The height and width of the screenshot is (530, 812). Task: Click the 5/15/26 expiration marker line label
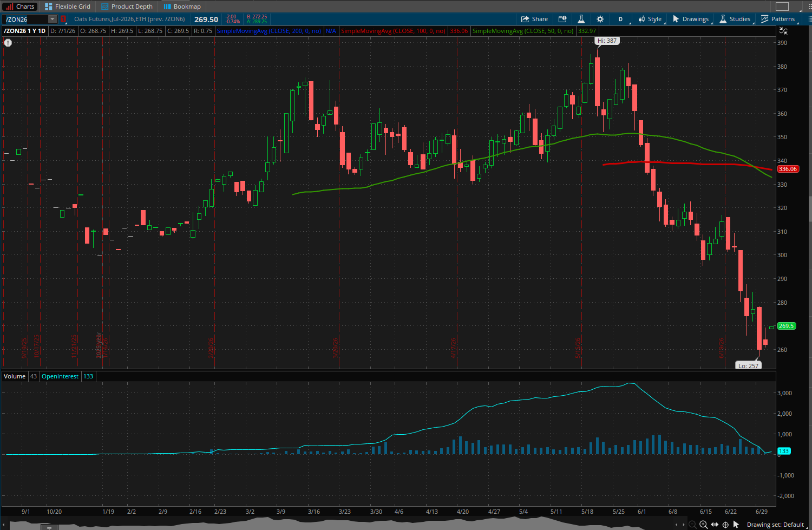tap(578, 348)
